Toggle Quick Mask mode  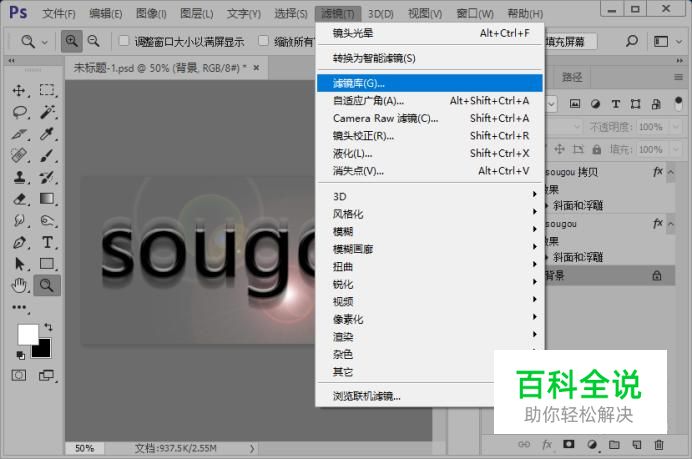click(x=19, y=376)
